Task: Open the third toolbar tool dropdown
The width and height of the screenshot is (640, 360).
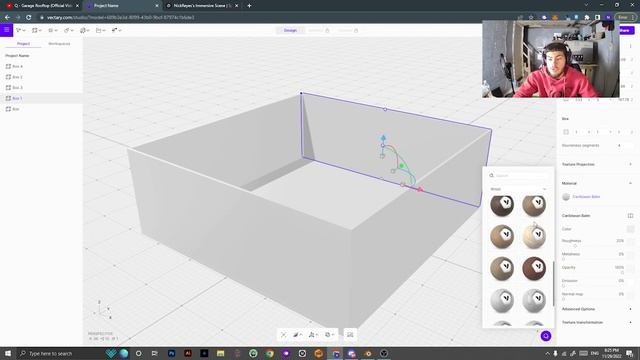Action: pos(53,30)
